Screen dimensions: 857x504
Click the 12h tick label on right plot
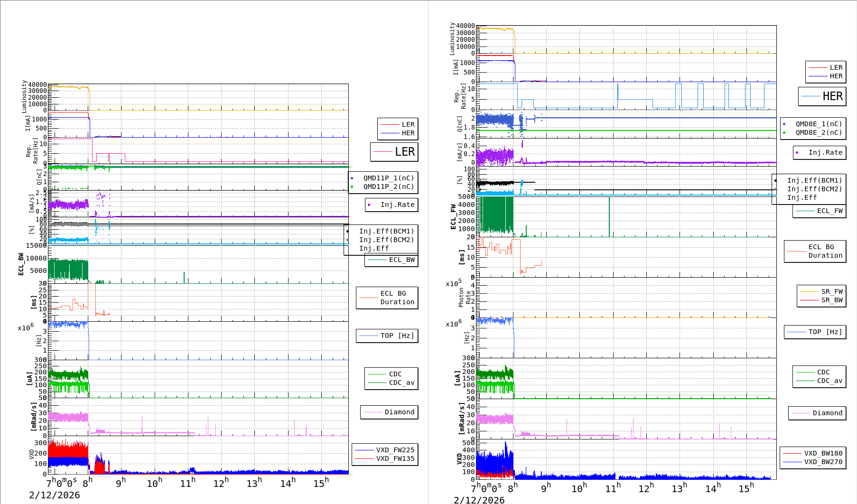point(646,488)
